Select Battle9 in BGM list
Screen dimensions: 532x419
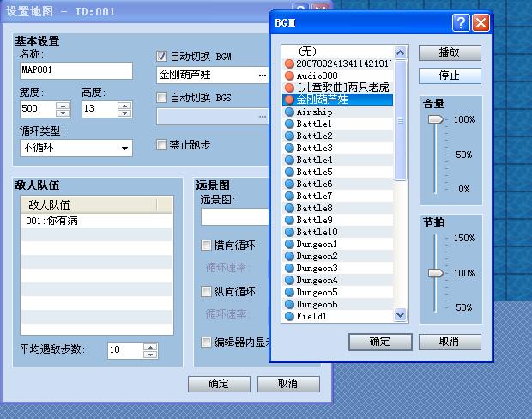[337, 220]
